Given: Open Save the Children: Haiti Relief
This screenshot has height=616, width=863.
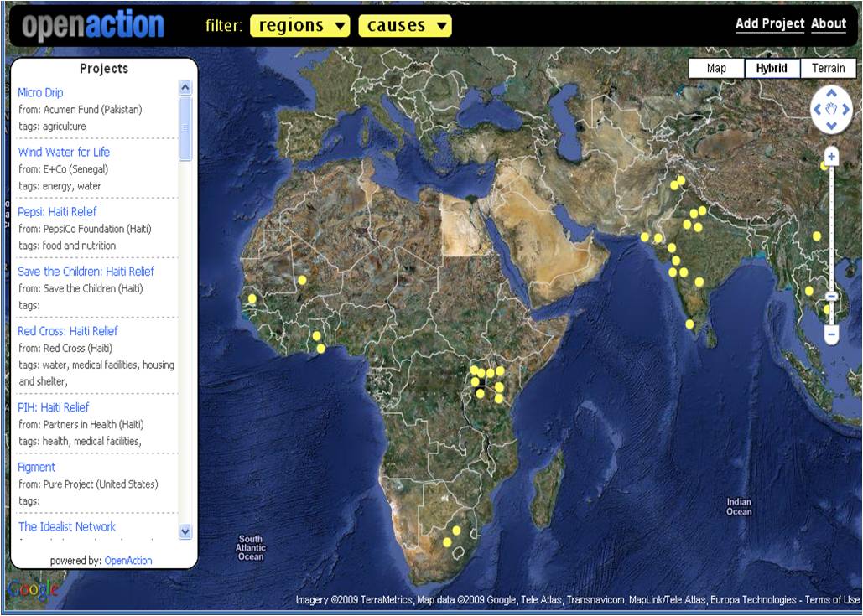Looking at the screenshot, I should [x=86, y=272].
